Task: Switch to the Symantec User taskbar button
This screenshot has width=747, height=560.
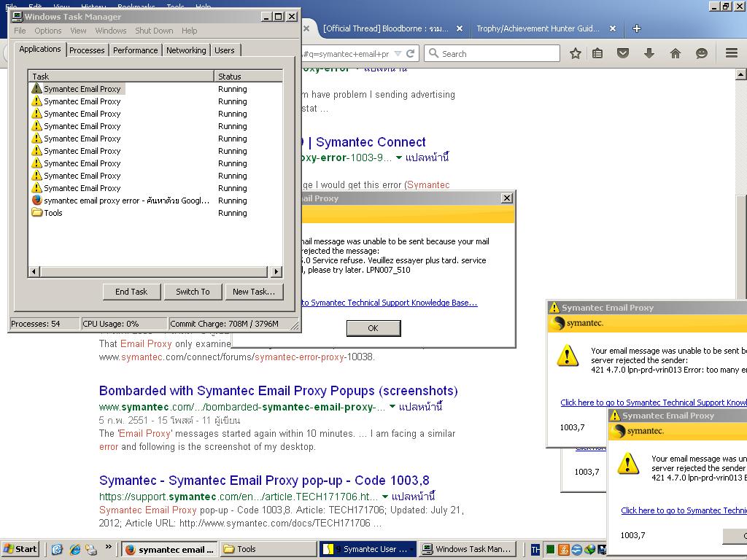Action: pyautogui.click(x=368, y=549)
